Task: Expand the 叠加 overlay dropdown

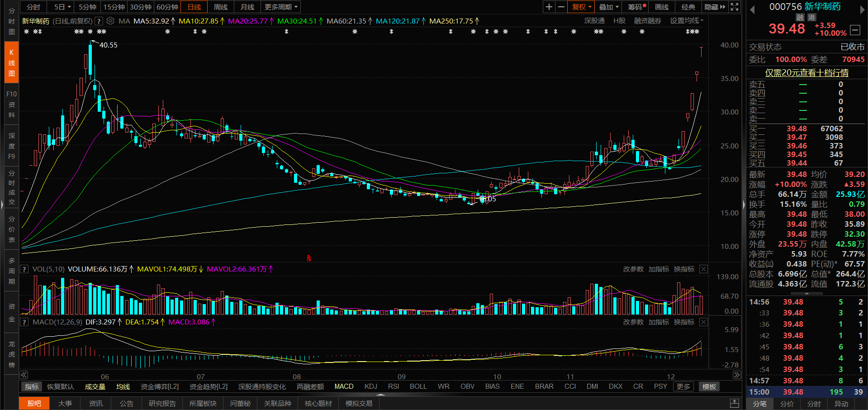Action: pos(608,7)
